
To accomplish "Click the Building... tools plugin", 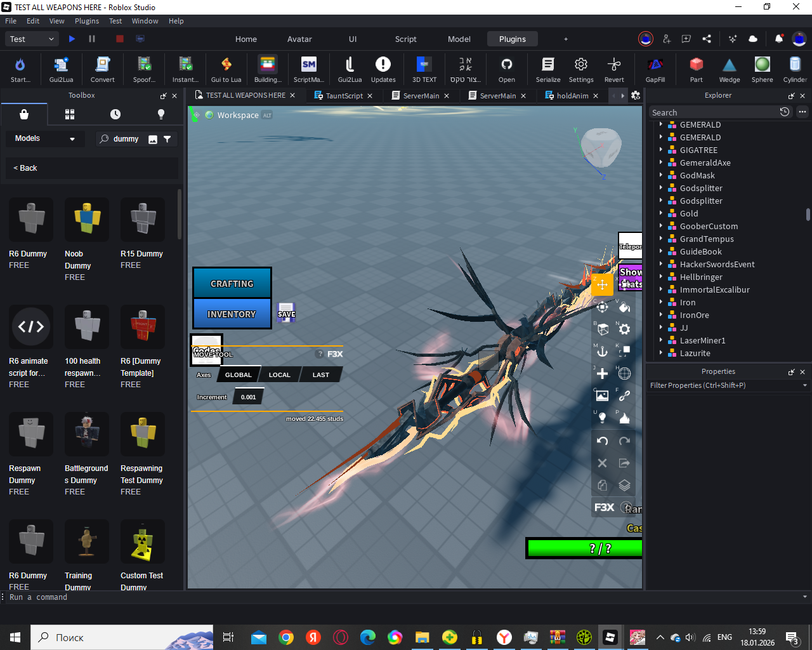I will [268, 69].
